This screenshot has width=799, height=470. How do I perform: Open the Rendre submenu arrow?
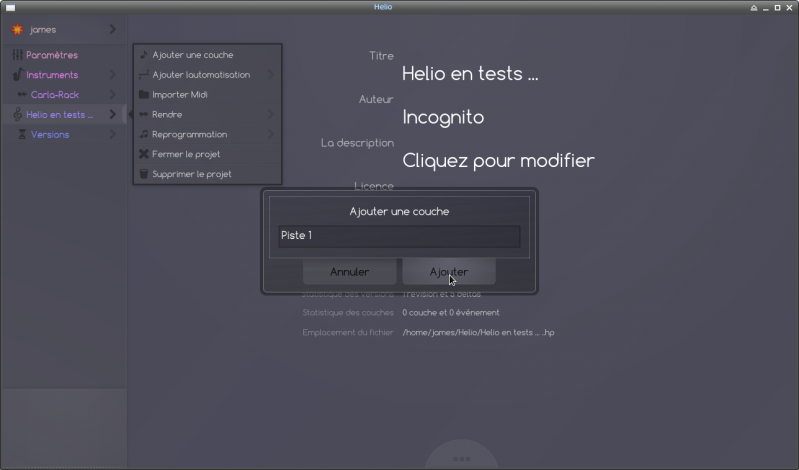(271, 114)
